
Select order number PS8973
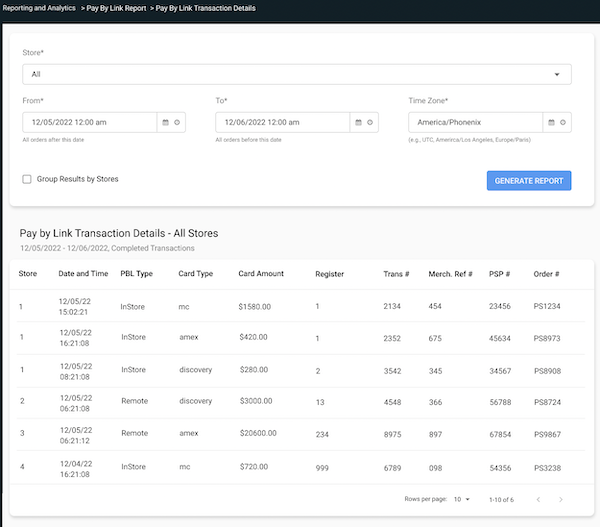coord(547,338)
